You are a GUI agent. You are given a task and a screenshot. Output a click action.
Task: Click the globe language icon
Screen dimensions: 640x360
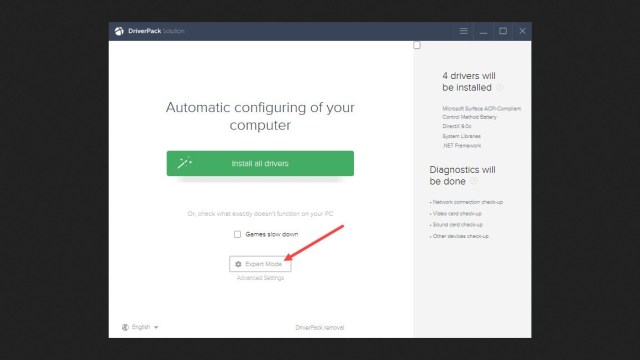[x=125, y=327]
